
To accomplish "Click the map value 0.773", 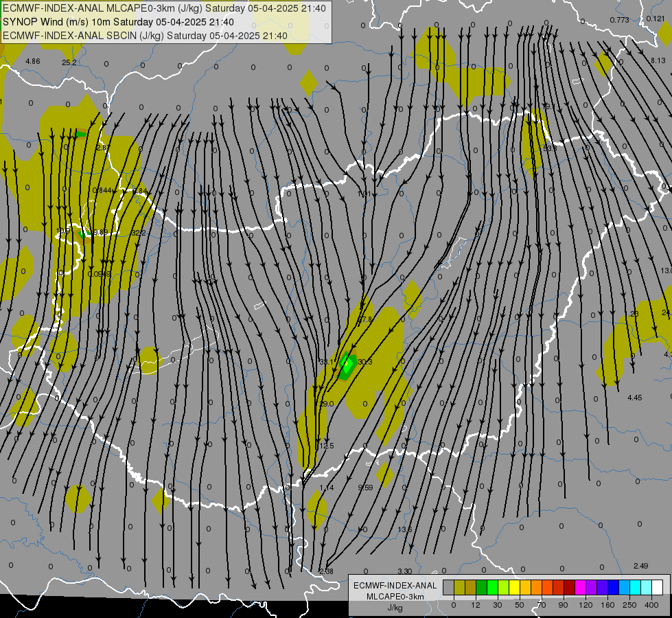I will coord(620,20).
